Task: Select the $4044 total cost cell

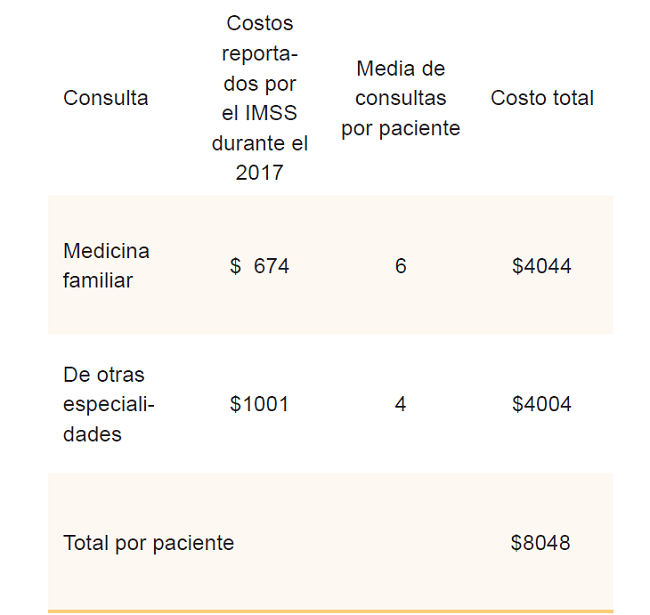Action: [x=541, y=266]
